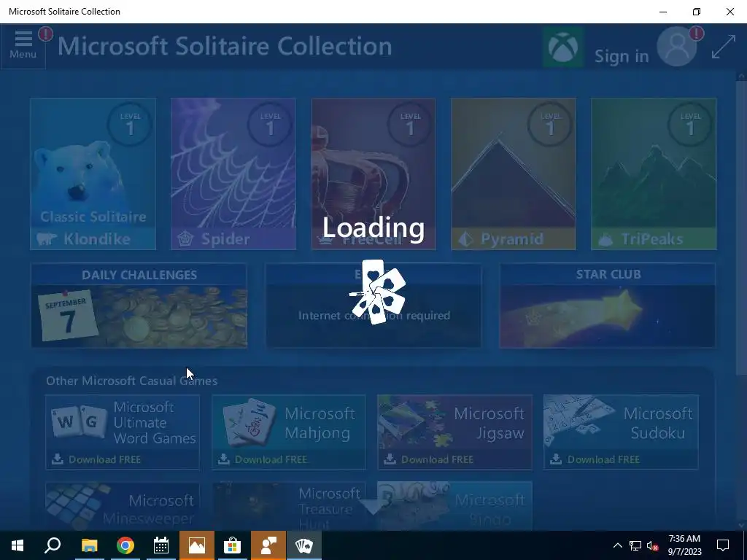The image size is (747, 560).
Task: Open the Klondike Classic Solitaire tile
Action: point(93,174)
